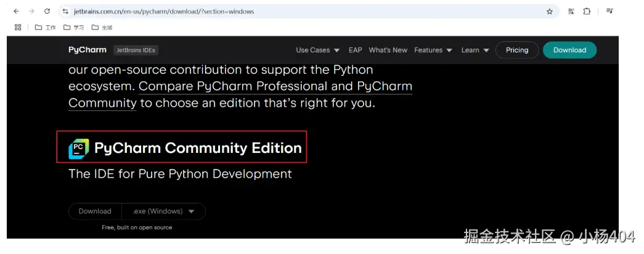Open the 生活 bookmarks folder
Viewport: 644px width, 254px height.
102,28
